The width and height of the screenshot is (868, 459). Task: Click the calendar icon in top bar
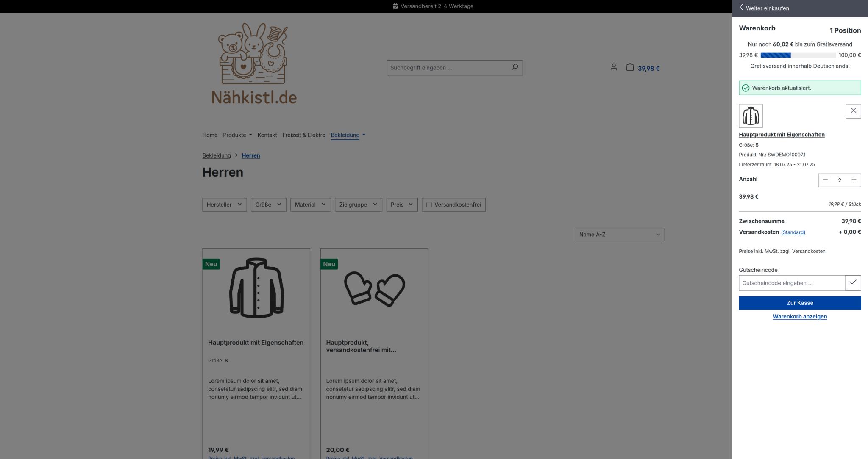click(x=395, y=6)
